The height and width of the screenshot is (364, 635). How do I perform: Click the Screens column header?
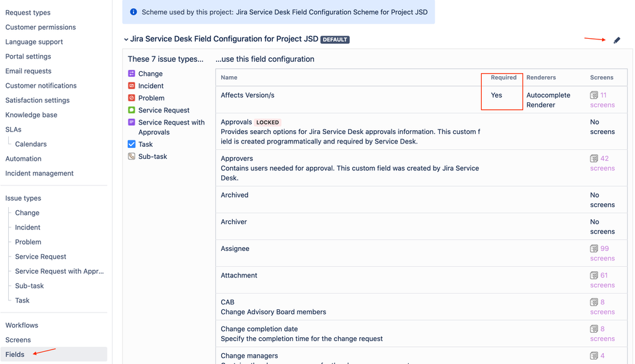tap(601, 78)
